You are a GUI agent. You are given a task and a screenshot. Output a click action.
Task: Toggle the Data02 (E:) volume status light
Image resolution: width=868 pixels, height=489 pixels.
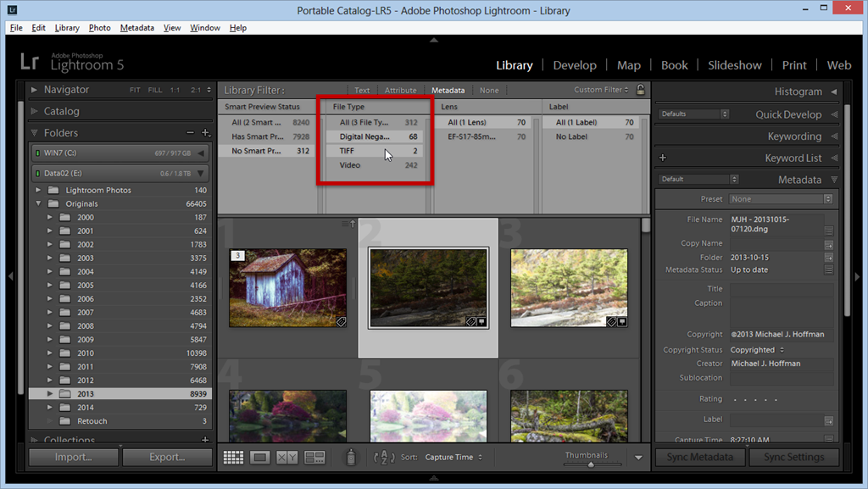click(37, 174)
